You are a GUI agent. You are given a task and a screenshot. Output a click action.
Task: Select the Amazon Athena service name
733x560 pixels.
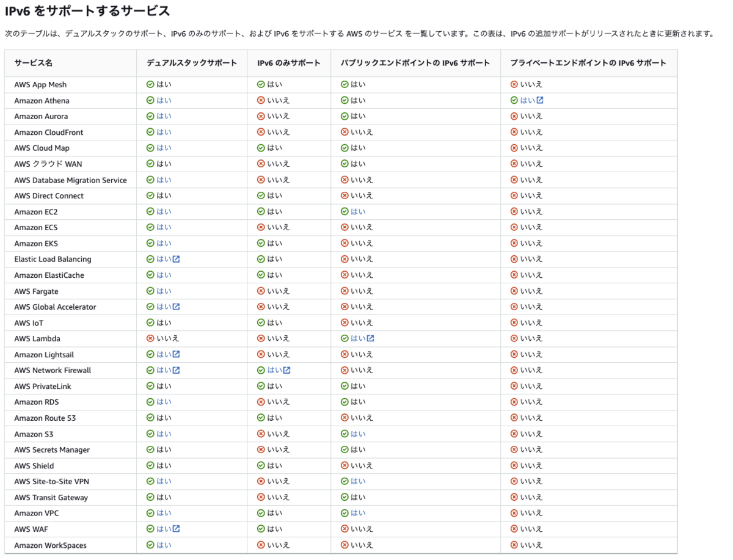(x=42, y=101)
